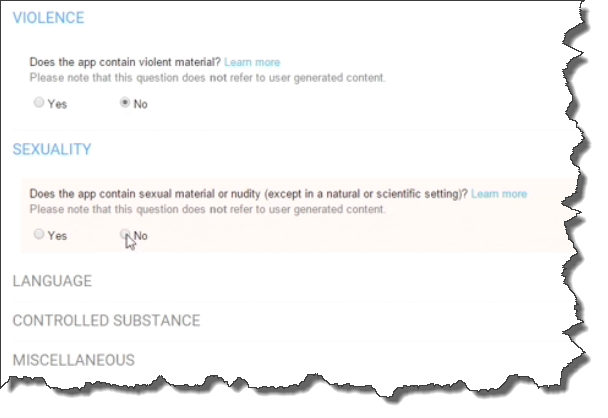Click the sexual material or nudity question text
The image size is (608, 418).
[x=249, y=193]
